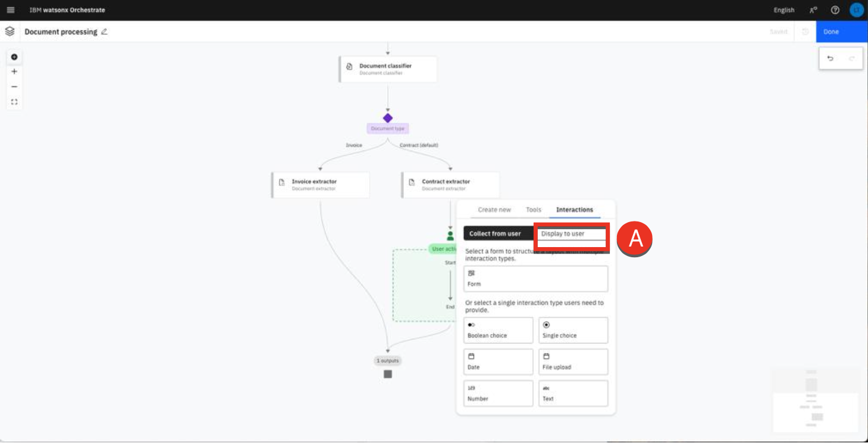Select the Document classifier node
This screenshot has width=868, height=443.
point(388,69)
